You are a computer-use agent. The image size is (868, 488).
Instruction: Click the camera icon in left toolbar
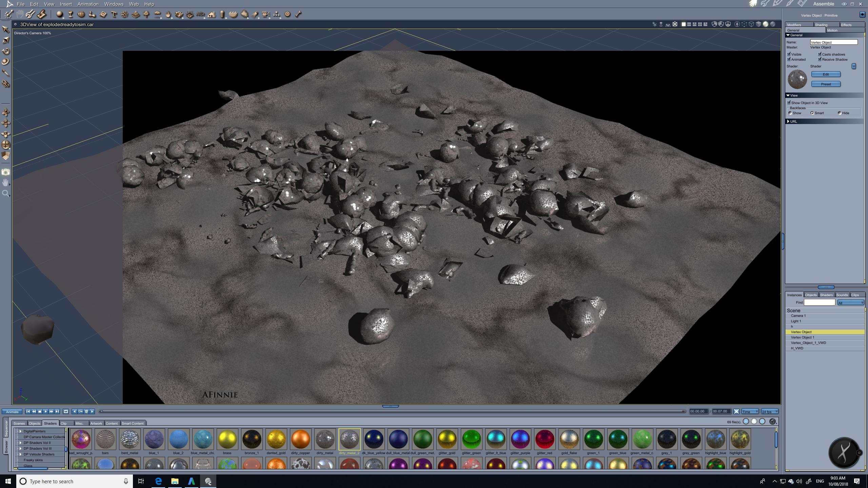click(x=5, y=172)
